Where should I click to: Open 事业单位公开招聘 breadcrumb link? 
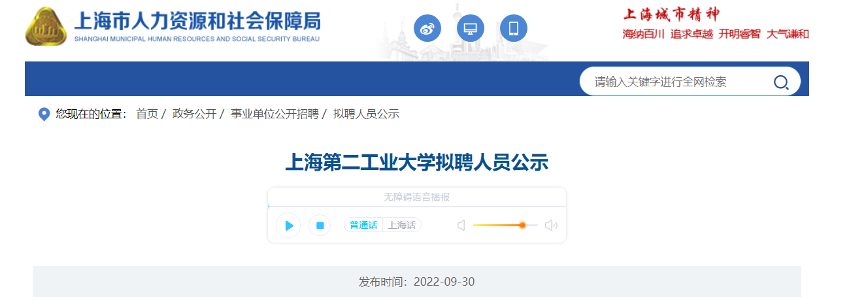(275, 114)
